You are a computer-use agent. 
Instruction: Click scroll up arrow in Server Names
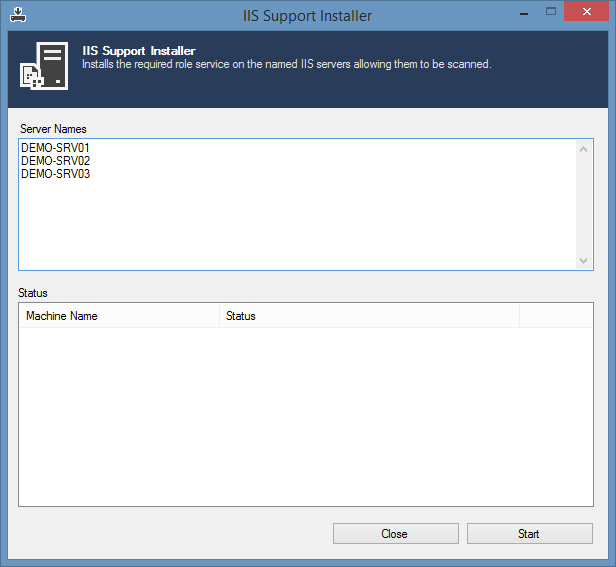coord(583,149)
